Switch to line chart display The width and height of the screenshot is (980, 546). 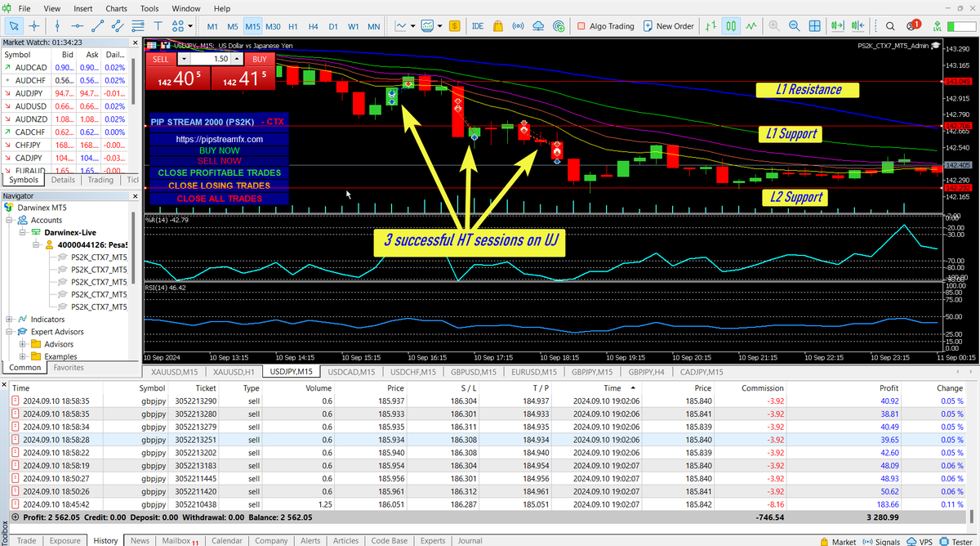click(752, 26)
